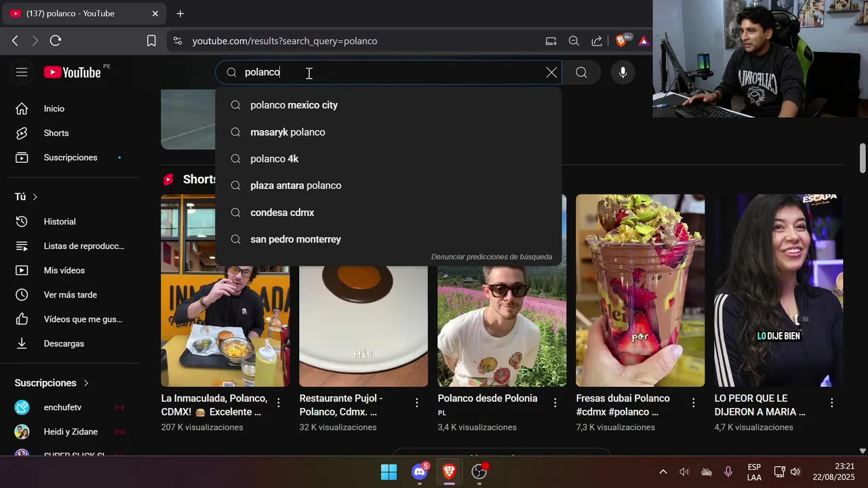Open options for Restaurante Pujol short
This screenshot has height=488, width=868.
point(416,403)
